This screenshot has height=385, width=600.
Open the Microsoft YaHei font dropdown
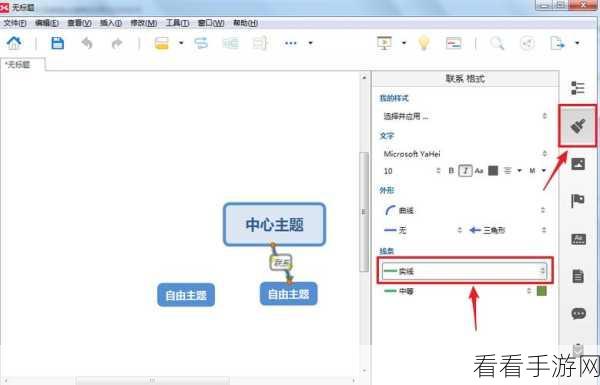(x=465, y=154)
